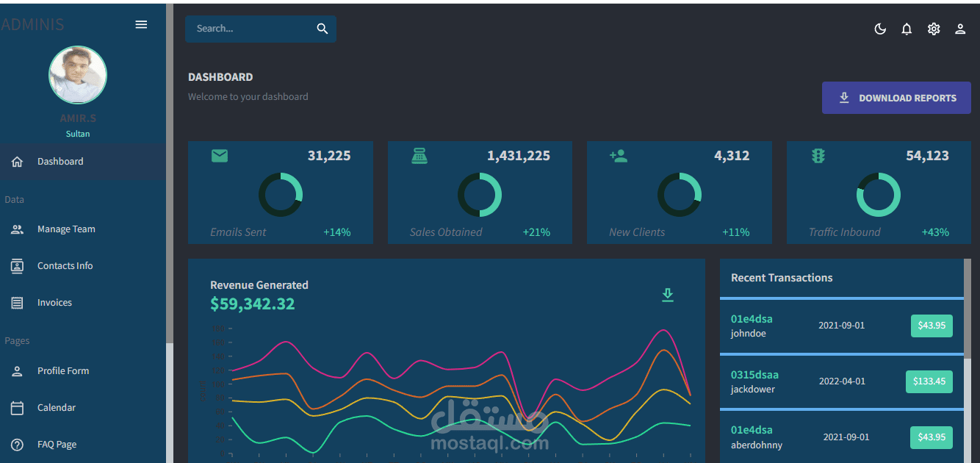
Task: Open the FAQ Page link
Action: (83, 445)
